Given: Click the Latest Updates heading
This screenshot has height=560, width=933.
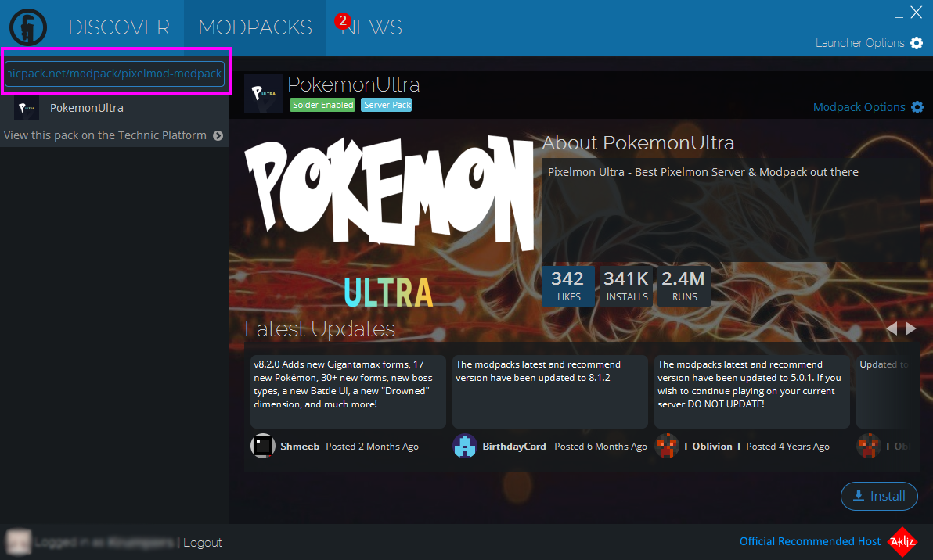Looking at the screenshot, I should coord(319,328).
